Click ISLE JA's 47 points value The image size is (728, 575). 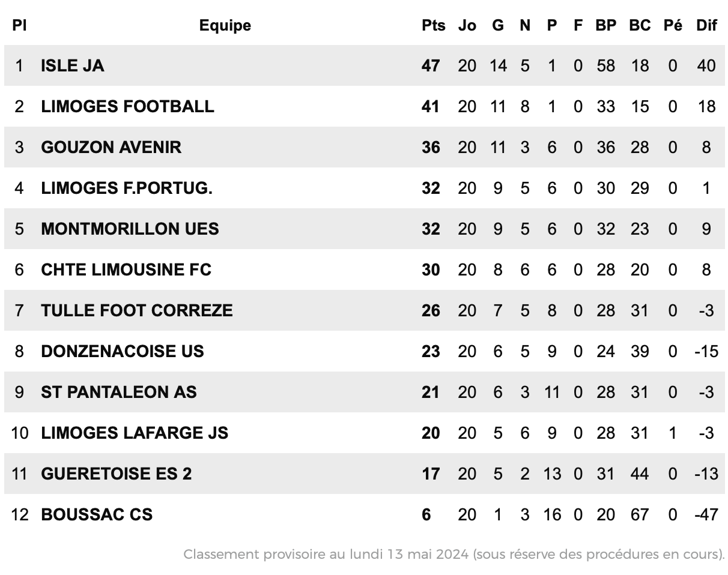coord(431,65)
